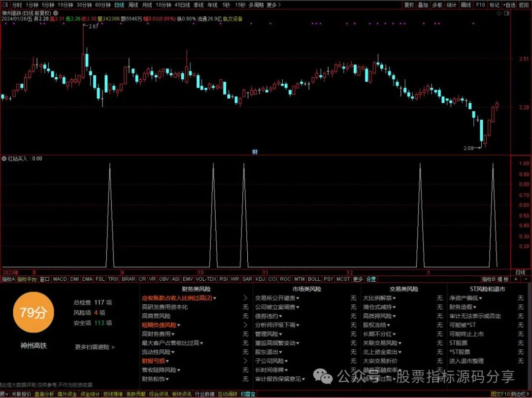The width and height of the screenshot is (532, 398).
Task: Select the RSI indicator
Action: point(224,279)
